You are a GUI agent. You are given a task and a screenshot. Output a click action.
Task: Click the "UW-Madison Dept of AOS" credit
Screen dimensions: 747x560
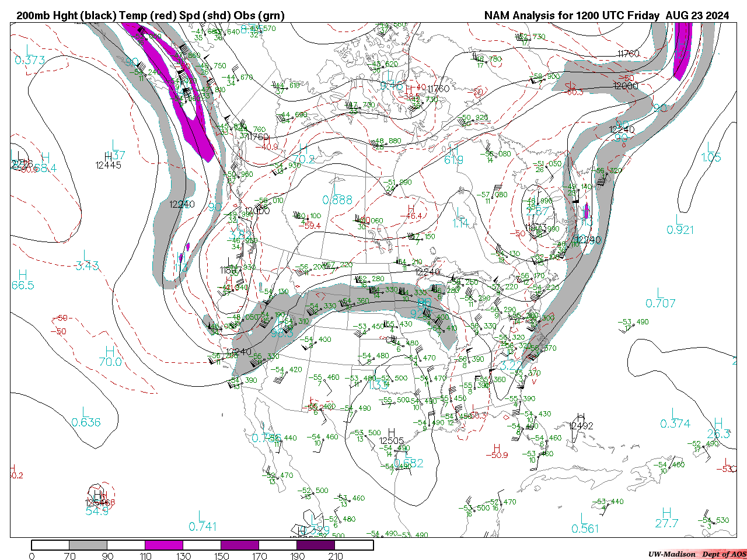point(697,554)
